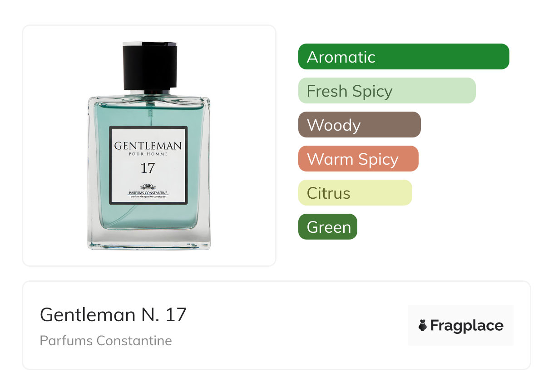Click the Green accord bar

tap(328, 227)
